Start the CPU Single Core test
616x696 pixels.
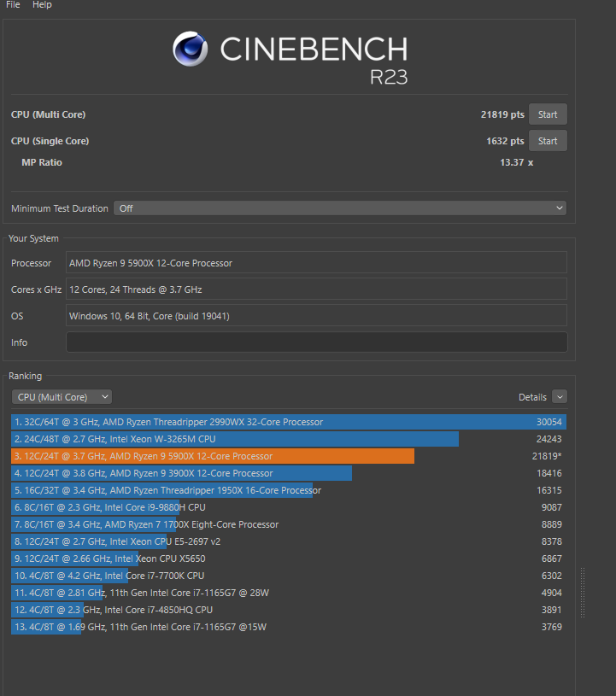(548, 141)
